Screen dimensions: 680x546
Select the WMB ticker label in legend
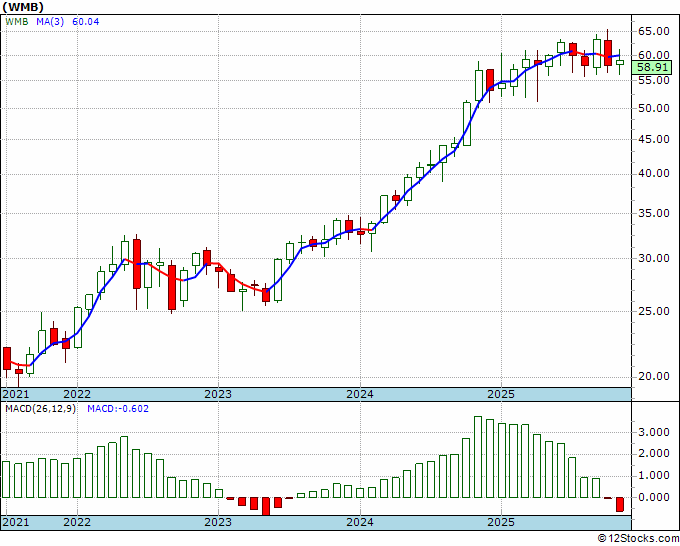17,22
